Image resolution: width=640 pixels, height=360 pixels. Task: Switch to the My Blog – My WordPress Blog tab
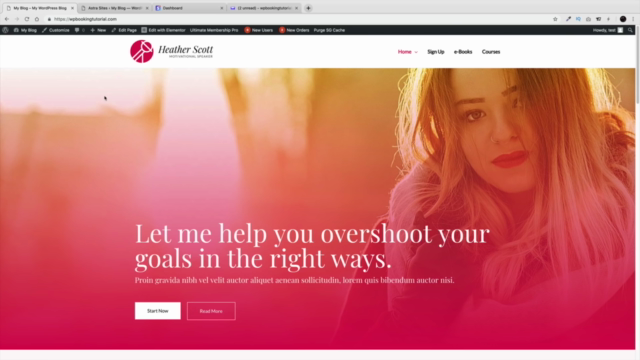(x=39, y=8)
